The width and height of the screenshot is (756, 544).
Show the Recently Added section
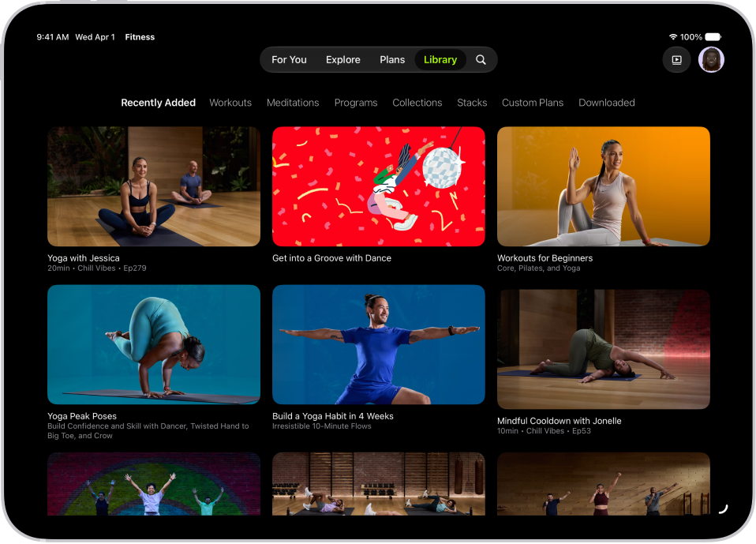click(x=158, y=103)
